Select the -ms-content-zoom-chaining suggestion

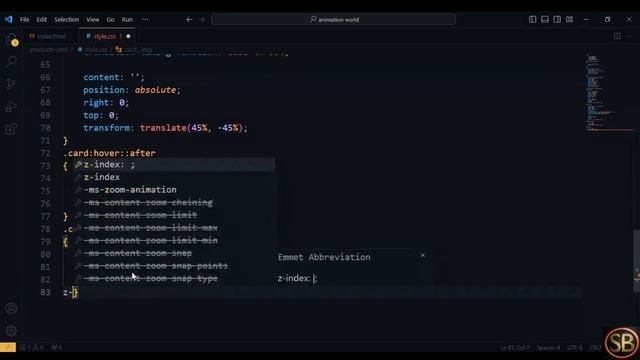click(174, 202)
